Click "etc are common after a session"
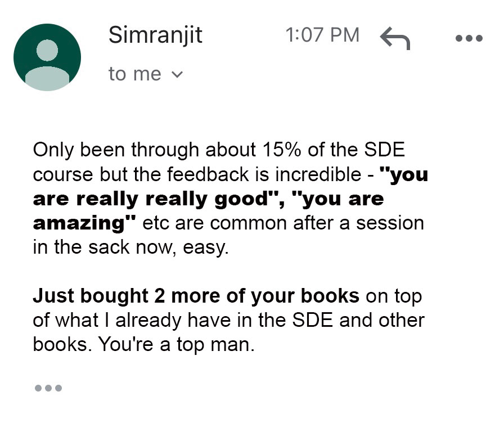 [x=283, y=223]
